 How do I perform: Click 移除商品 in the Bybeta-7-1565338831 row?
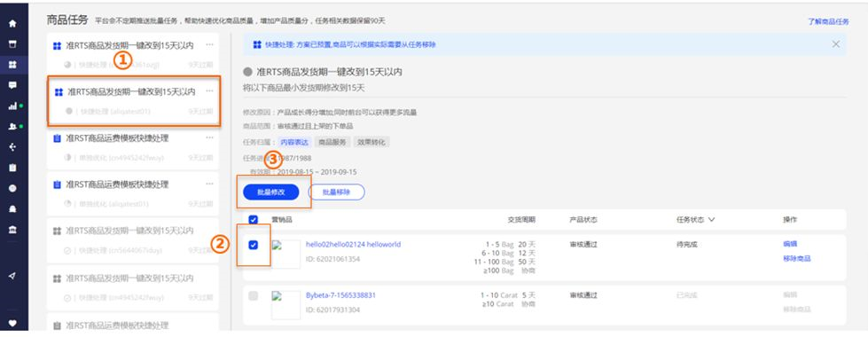pyautogui.click(x=796, y=310)
